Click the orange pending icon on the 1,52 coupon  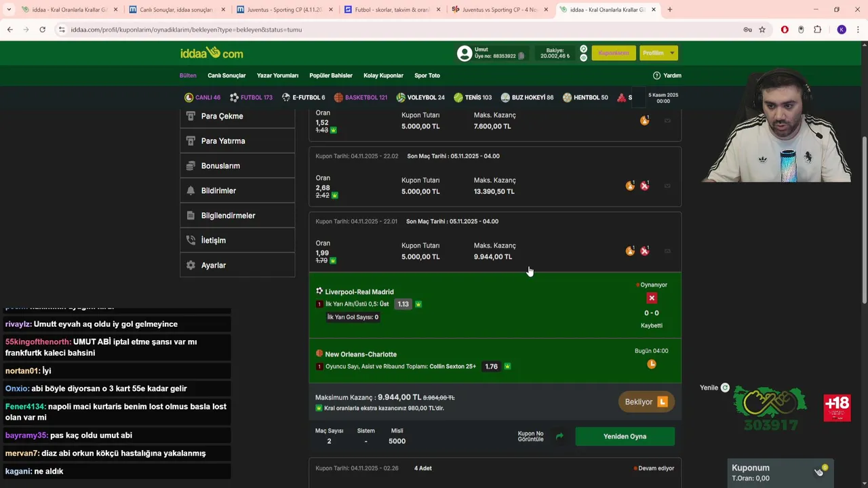coord(644,121)
